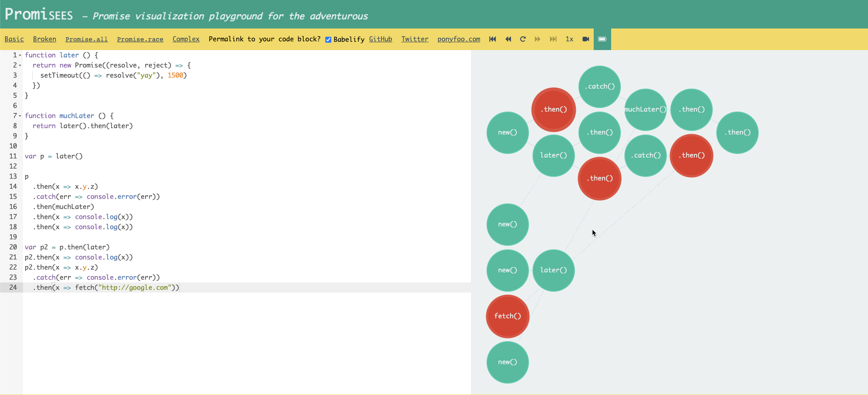The width and height of the screenshot is (868, 395).
Task: Click line number 10 in gutter
Action: click(13, 146)
